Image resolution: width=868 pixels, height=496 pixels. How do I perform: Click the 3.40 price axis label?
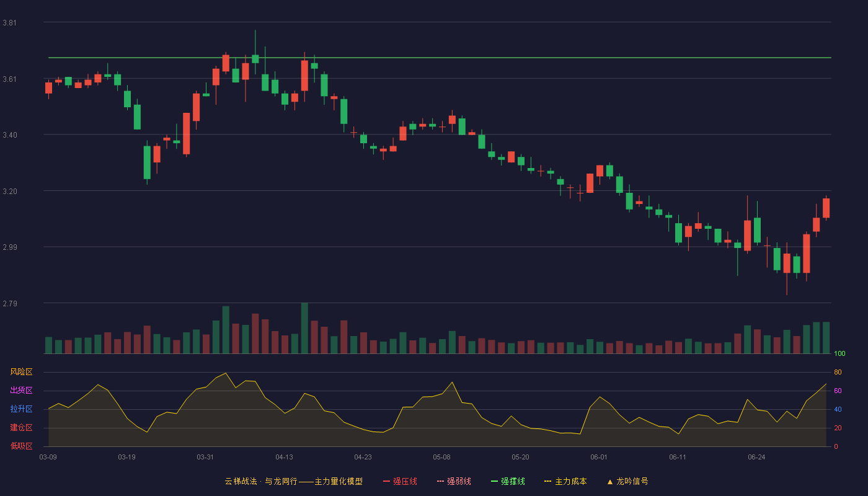(9, 135)
